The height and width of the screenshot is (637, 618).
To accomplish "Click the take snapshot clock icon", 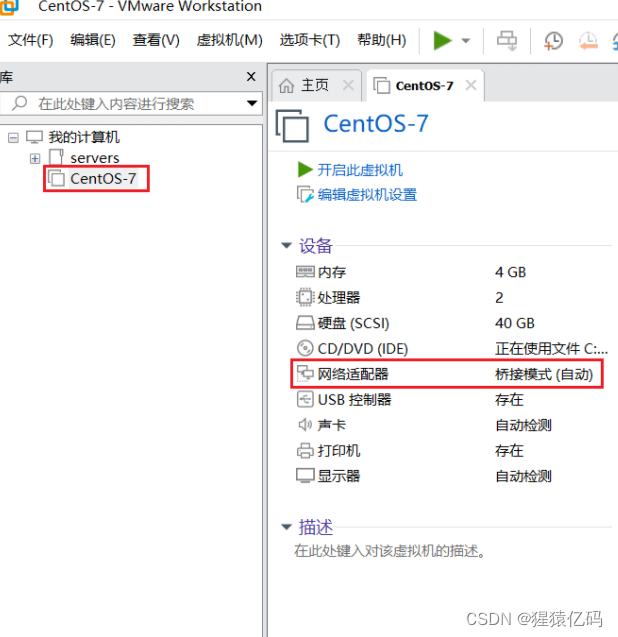I will tap(553, 41).
